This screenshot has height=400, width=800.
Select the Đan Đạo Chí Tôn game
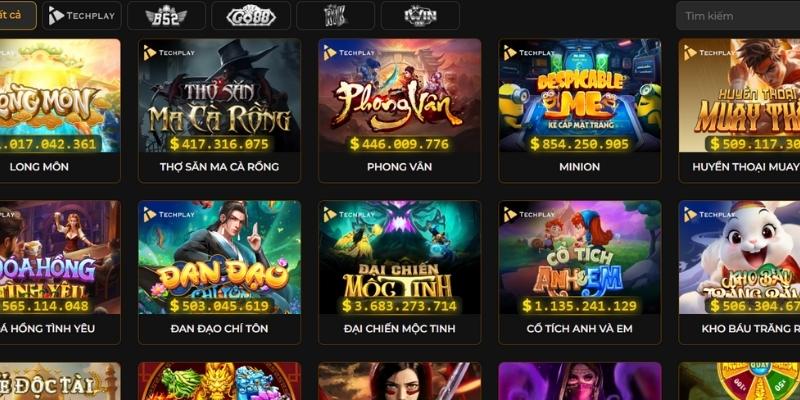click(x=219, y=257)
